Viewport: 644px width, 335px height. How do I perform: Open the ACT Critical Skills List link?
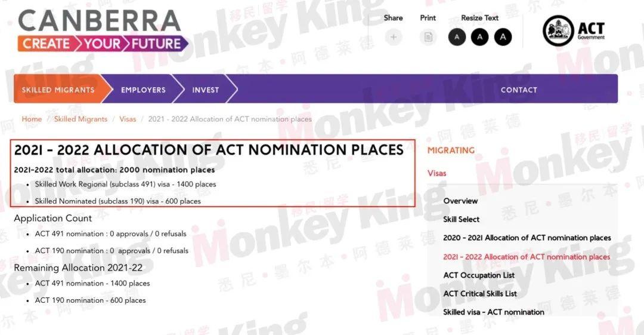point(480,294)
